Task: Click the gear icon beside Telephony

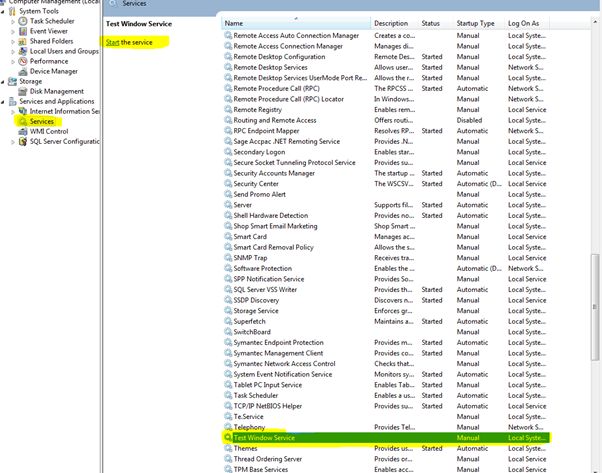Action: 228,427
